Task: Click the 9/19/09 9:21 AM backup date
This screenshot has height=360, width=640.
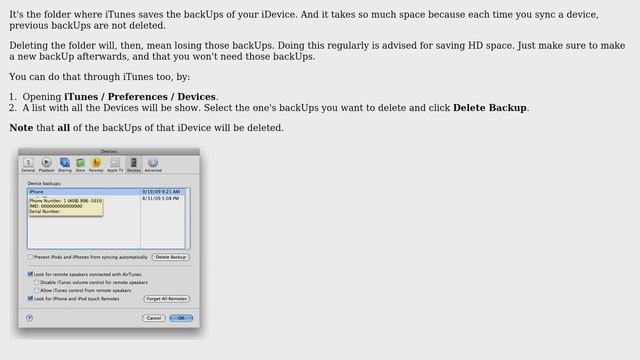Action: pos(161,192)
